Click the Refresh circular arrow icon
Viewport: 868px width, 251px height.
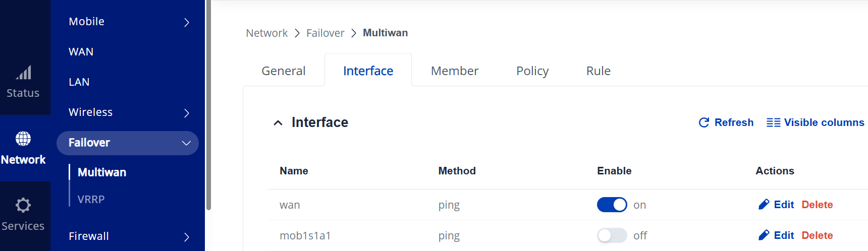coord(704,122)
